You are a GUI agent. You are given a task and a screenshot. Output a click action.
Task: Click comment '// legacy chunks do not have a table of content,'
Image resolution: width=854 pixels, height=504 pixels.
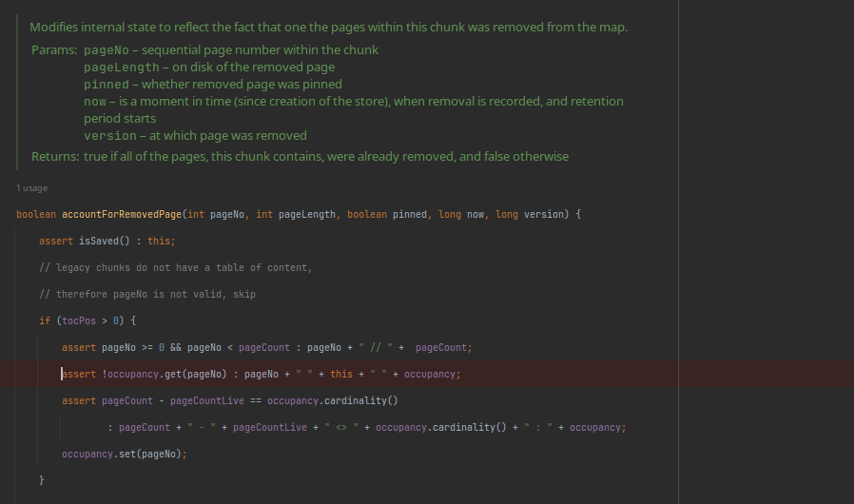click(x=175, y=267)
